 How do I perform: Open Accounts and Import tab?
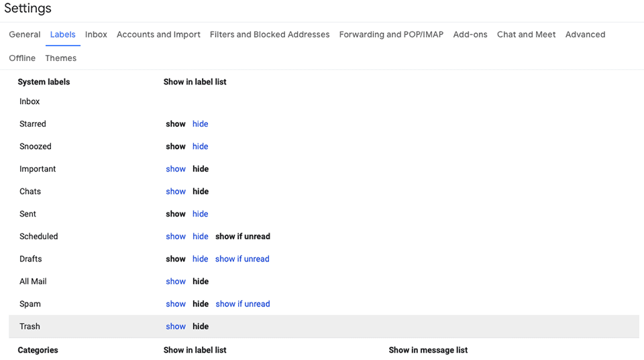click(x=158, y=35)
